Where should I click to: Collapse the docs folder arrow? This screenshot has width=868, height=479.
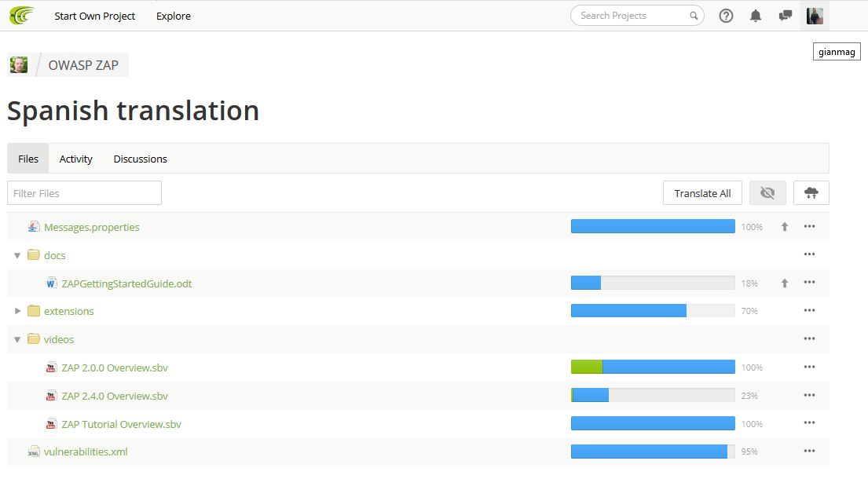(17, 255)
